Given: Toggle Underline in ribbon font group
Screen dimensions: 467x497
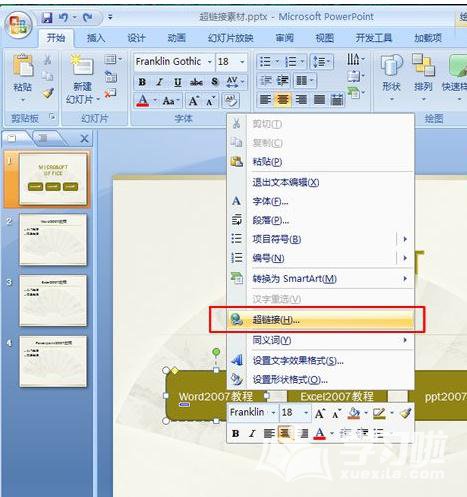Looking at the screenshot, I should point(178,82).
